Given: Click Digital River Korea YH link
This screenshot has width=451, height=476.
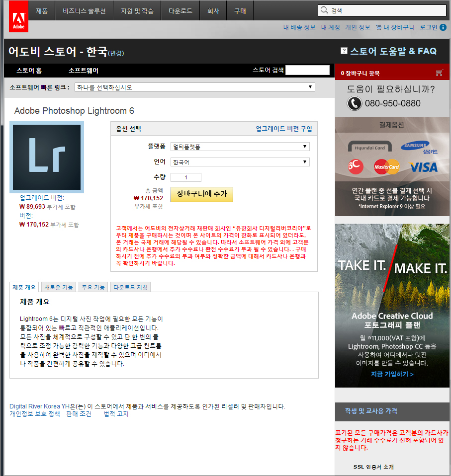Looking at the screenshot, I should click(39, 406).
